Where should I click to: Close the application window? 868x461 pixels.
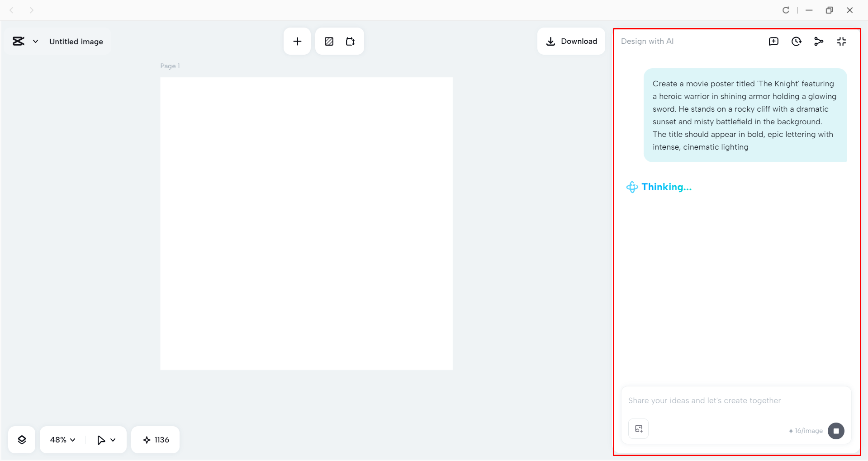point(849,10)
